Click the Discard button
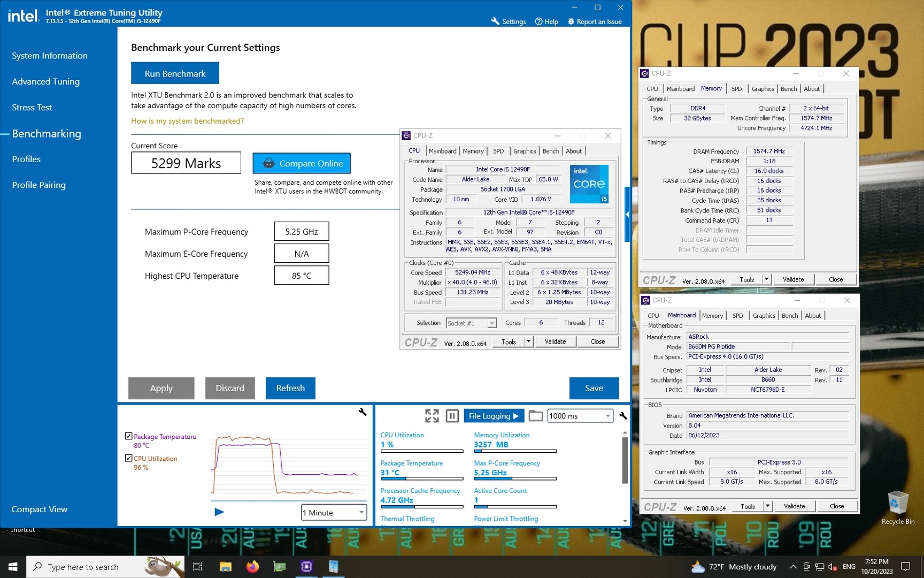This screenshot has width=924, height=578. tap(230, 388)
